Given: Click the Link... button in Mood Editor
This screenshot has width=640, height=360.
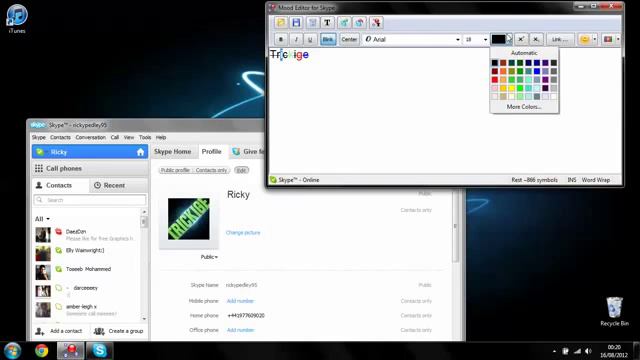Looking at the screenshot, I should (560, 39).
